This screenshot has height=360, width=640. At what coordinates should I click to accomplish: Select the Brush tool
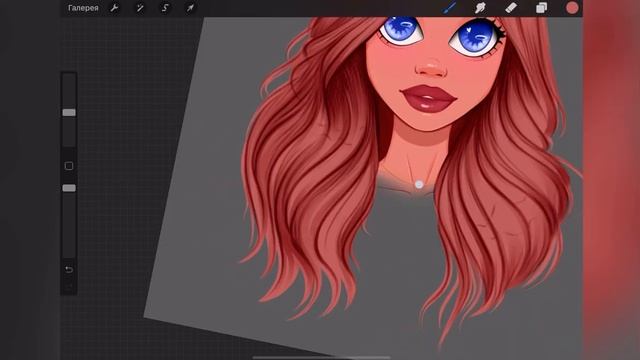coord(450,8)
